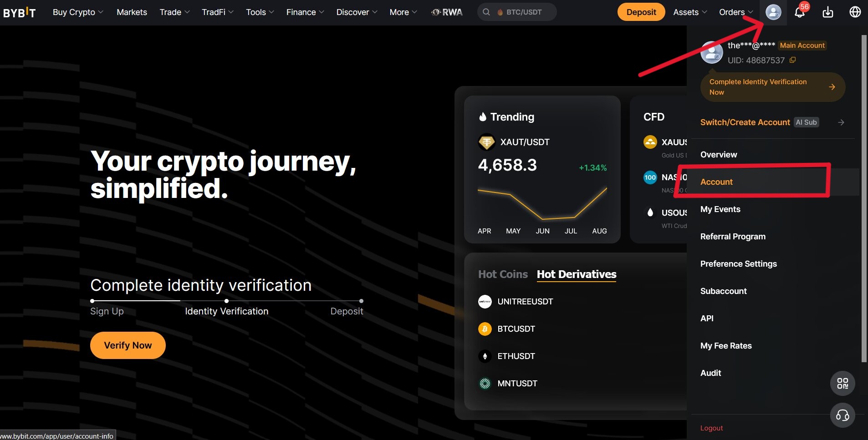
Task: Expand the Orders dropdown
Action: point(736,12)
